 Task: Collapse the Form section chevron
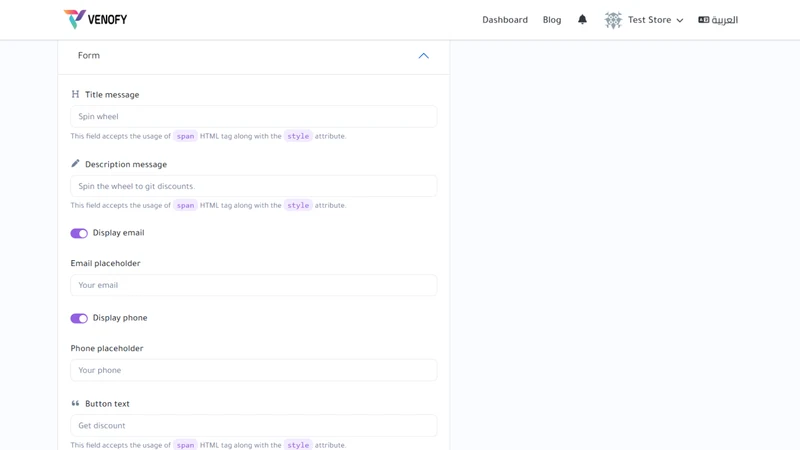click(423, 56)
